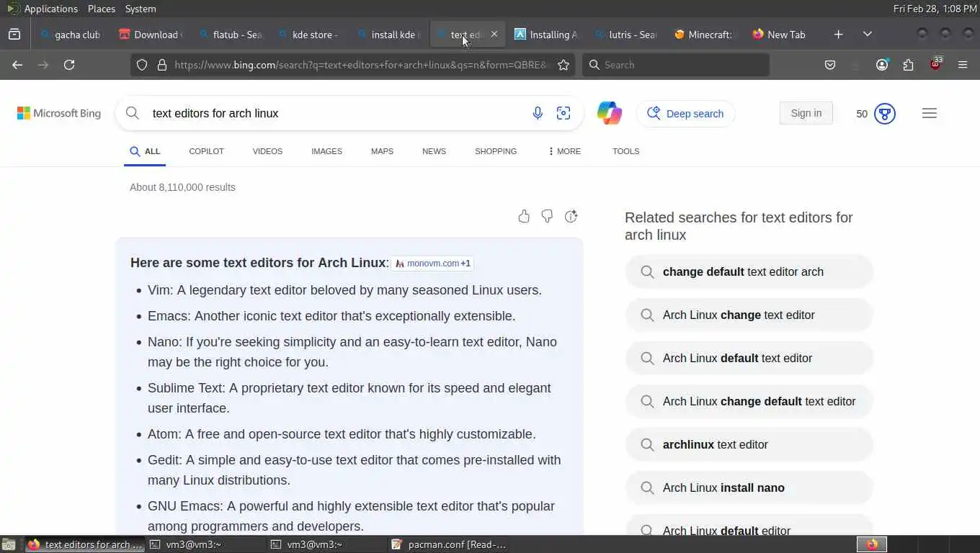
Task: Open the TOOLS filter options
Action: 626,151
